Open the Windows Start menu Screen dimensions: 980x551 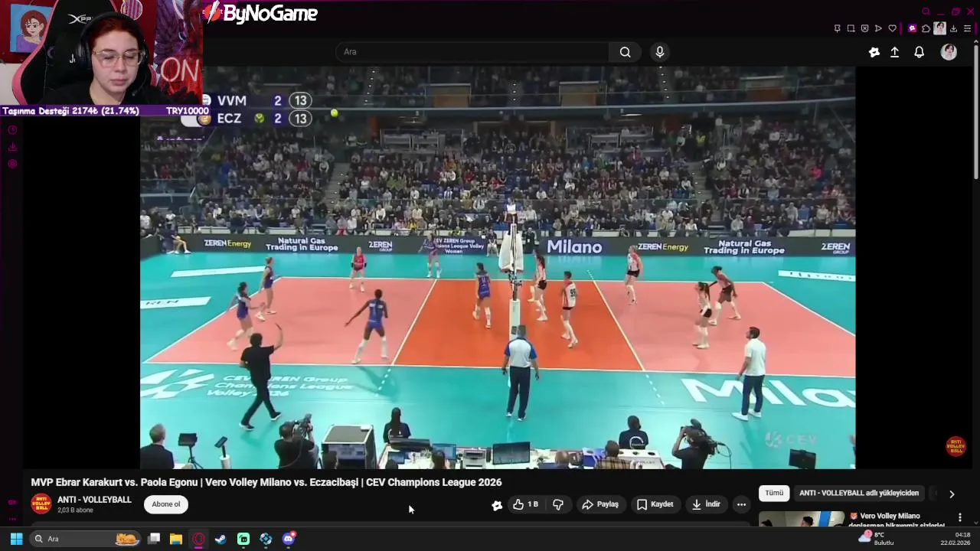[16, 539]
